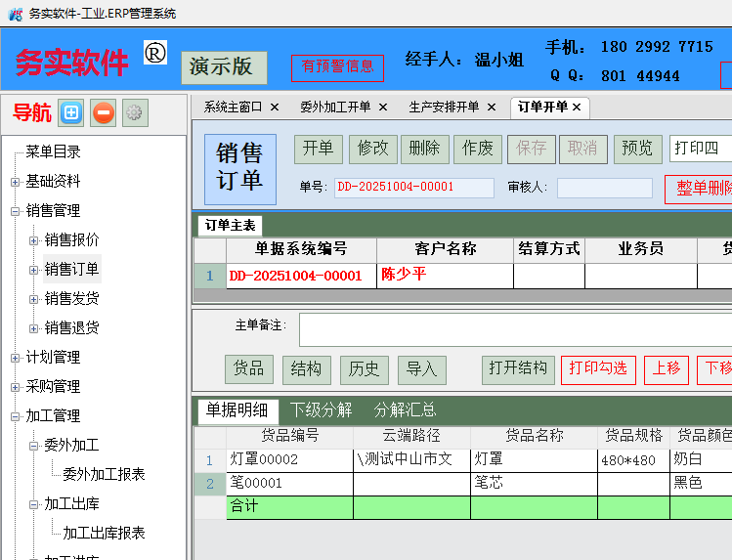Collapse the 销售管理 tree node

(x=15, y=211)
